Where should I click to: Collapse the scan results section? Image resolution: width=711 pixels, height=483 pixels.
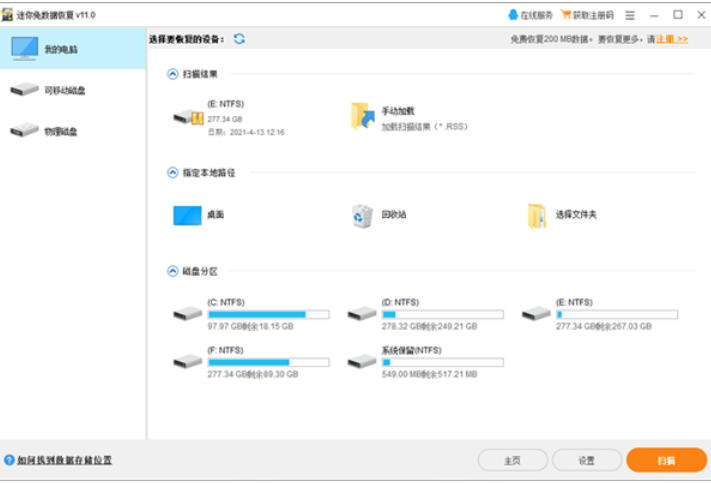click(173, 74)
